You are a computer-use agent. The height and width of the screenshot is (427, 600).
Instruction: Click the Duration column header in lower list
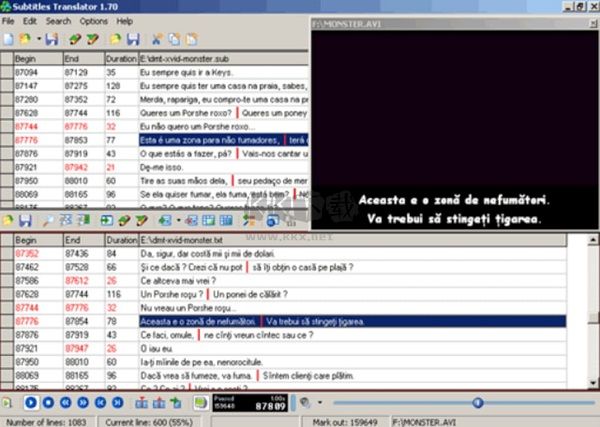[121, 241]
